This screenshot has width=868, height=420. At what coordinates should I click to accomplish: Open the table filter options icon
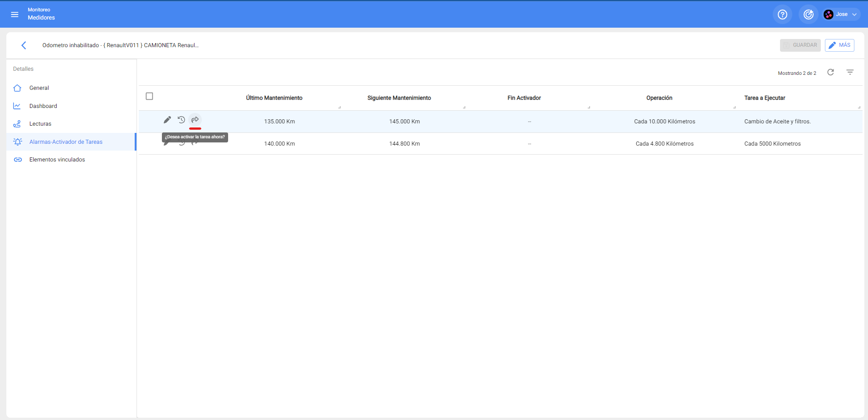(850, 73)
